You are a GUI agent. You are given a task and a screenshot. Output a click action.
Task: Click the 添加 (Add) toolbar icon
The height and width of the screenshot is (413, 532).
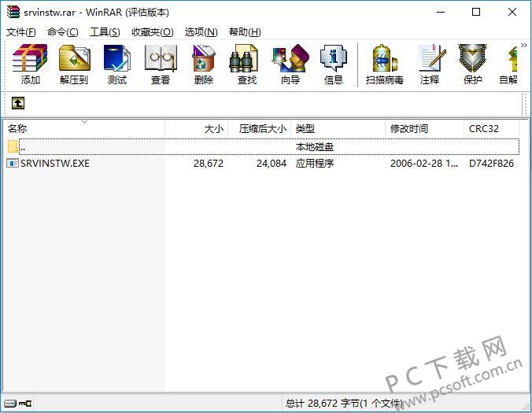pos(31,65)
